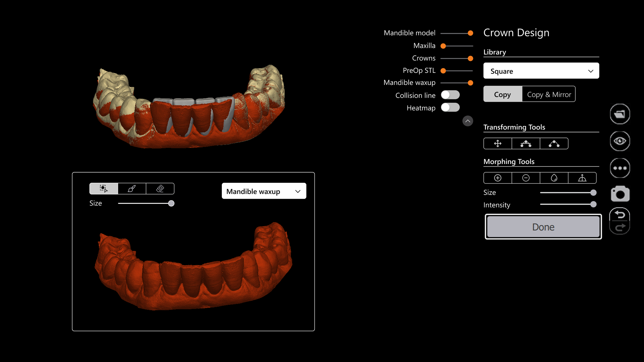Select the move transform tool icon

click(497, 143)
